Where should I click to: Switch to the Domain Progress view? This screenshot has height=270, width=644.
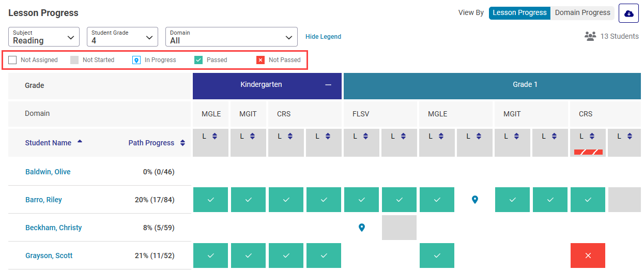pos(582,13)
